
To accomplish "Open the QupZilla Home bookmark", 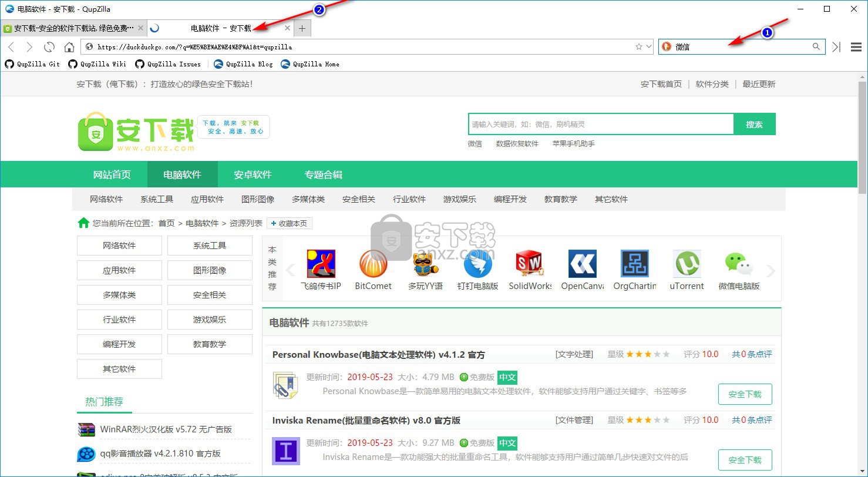I will (310, 64).
